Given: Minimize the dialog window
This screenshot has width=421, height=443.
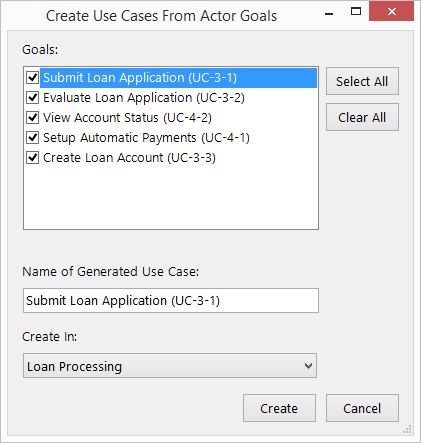Looking at the screenshot, I should point(329,14).
